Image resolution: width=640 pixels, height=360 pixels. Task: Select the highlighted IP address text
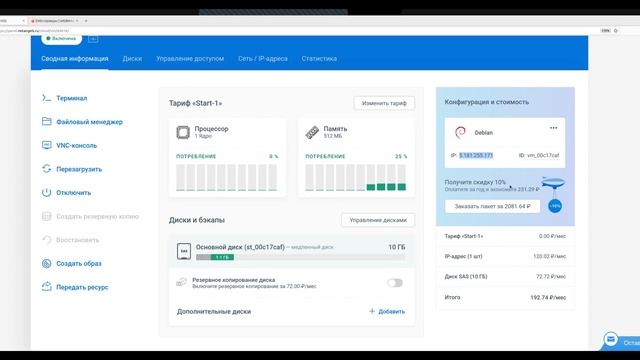pos(476,156)
